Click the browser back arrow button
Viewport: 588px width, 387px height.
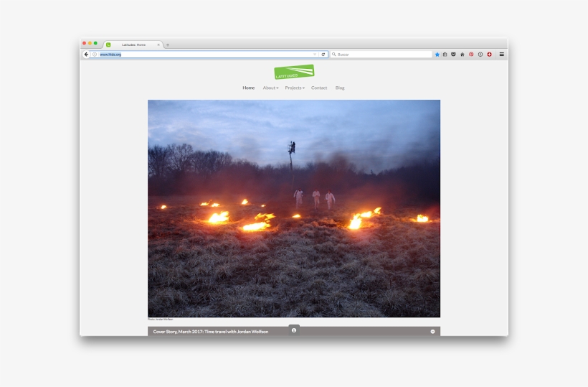point(86,55)
